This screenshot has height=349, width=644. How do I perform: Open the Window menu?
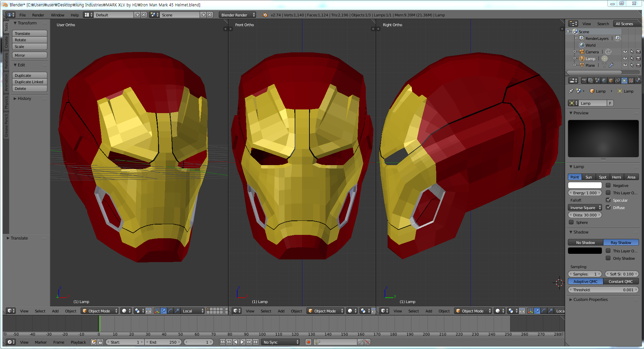(x=57, y=15)
